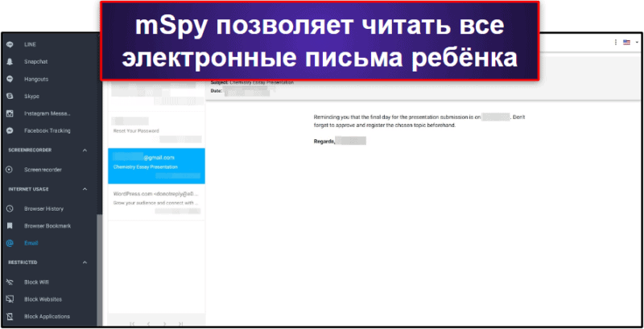Click the Instagram Messages camera icon

coord(10,113)
